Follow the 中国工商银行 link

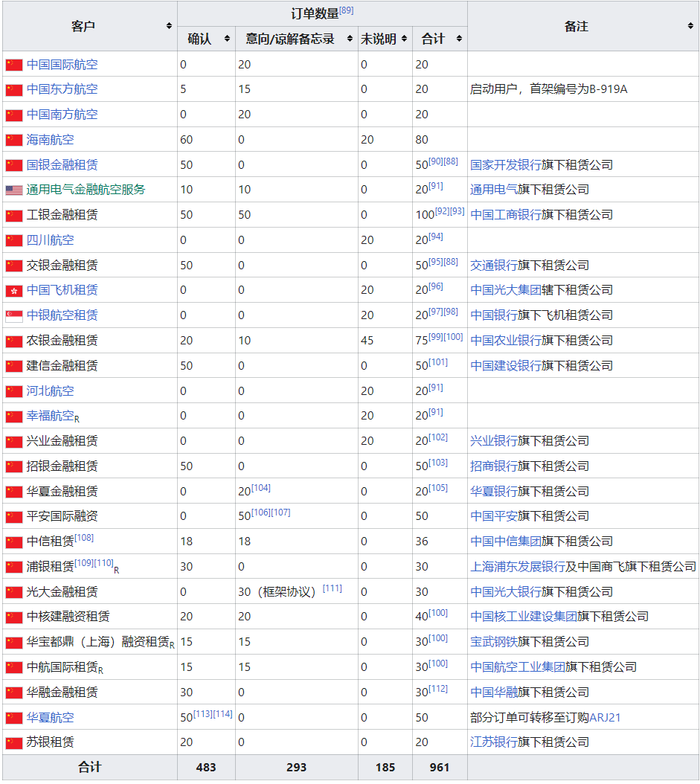point(506,214)
